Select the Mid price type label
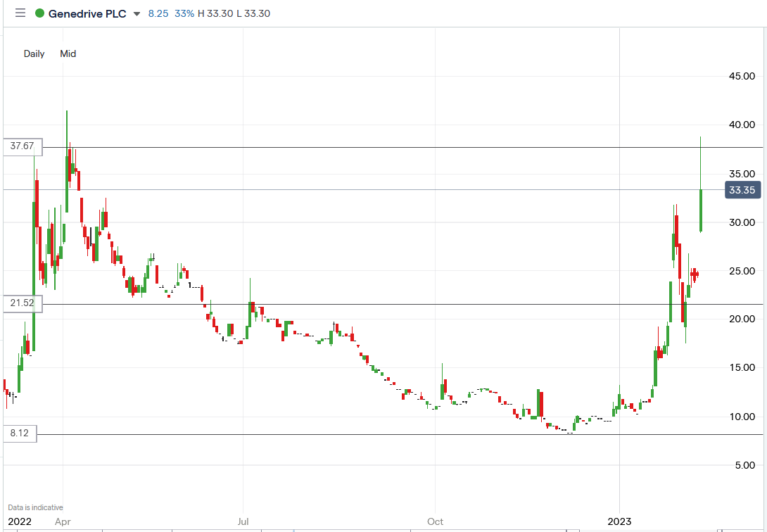This screenshot has height=532, width=767. [x=68, y=53]
